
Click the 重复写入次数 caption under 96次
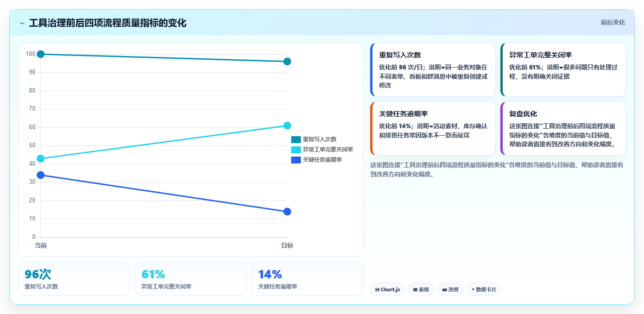(x=41, y=287)
